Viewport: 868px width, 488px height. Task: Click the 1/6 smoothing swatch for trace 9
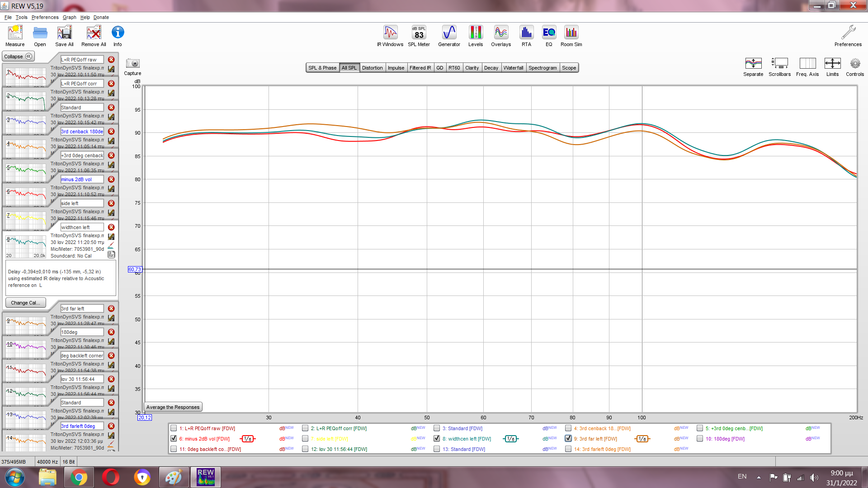point(642,439)
